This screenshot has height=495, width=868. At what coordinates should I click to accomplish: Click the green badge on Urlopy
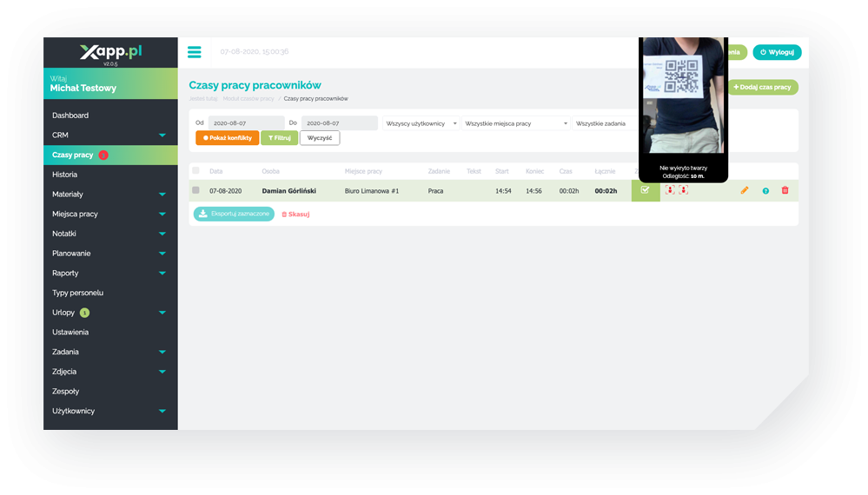pyautogui.click(x=84, y=313)
